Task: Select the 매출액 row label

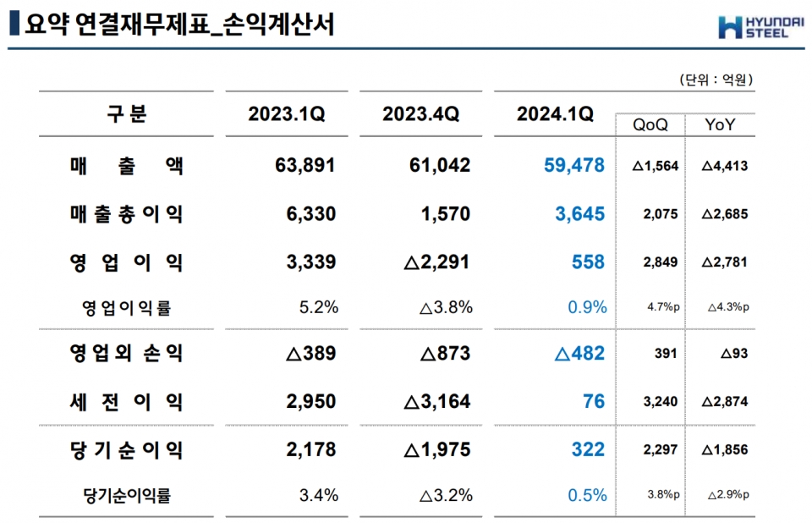Action: point(127,166)
